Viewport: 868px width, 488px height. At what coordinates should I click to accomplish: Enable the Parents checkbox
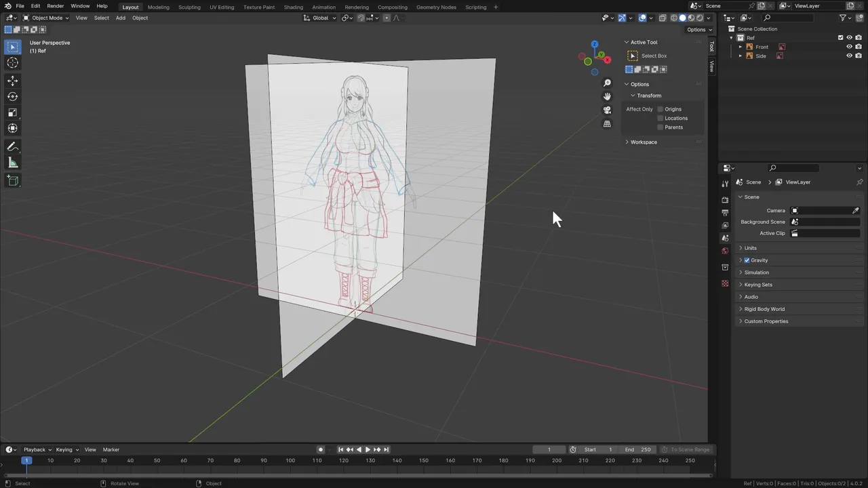[660, 127]
